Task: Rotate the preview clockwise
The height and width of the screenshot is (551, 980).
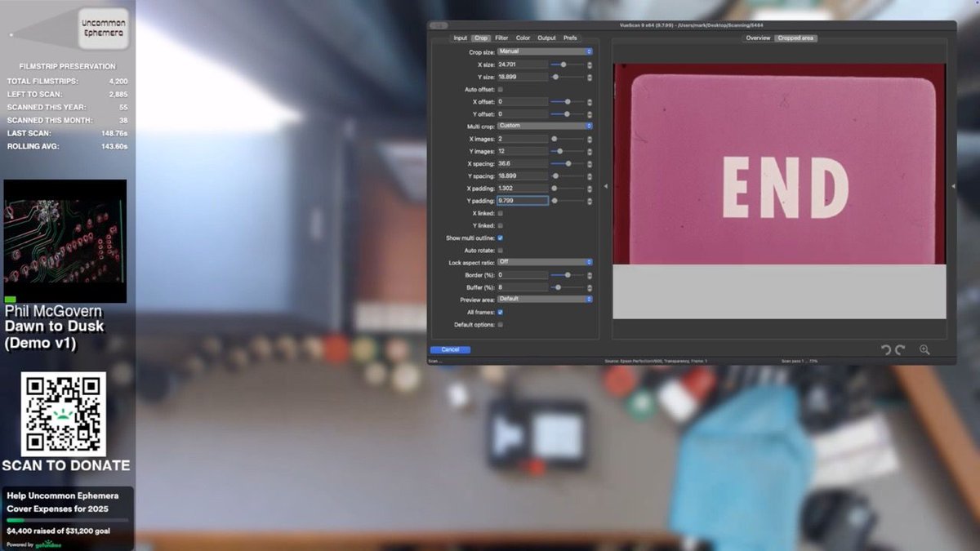Action: [900, 349]
